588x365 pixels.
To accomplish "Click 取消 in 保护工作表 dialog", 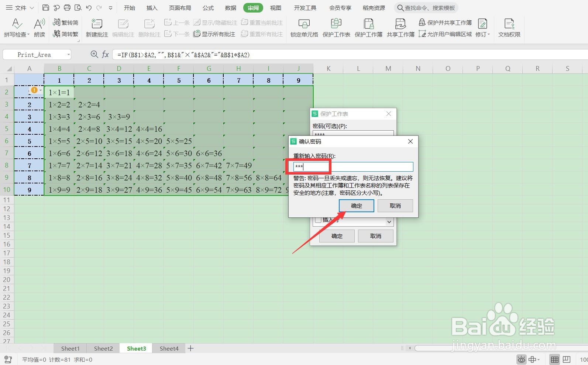I will [376, 236].
